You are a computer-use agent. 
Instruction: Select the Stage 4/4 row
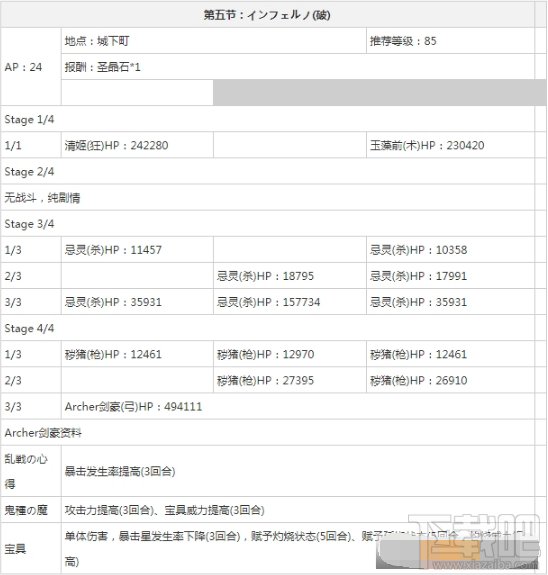tap(267, 328)
